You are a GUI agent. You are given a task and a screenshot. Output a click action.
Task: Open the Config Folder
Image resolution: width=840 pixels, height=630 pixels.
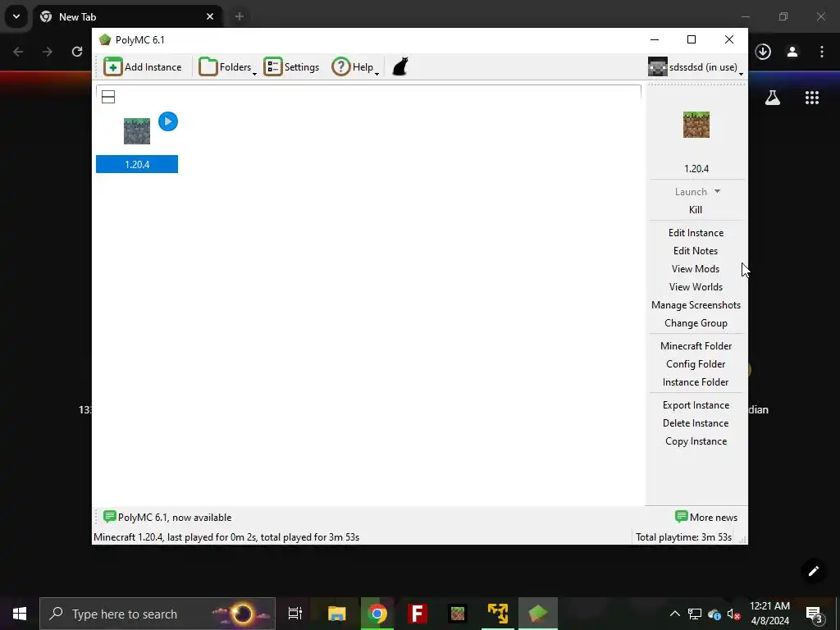coord(696,364)
